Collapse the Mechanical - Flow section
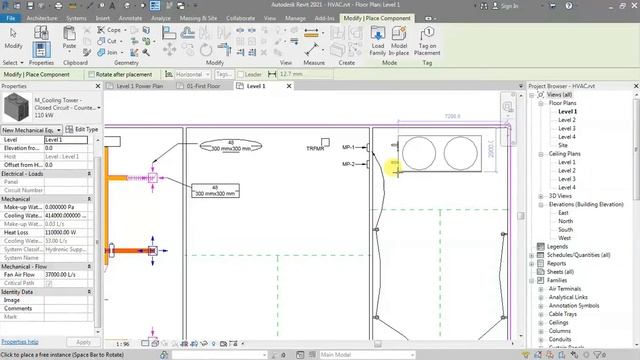This screenshot has width=640, height=360. (x=89, y=266)
